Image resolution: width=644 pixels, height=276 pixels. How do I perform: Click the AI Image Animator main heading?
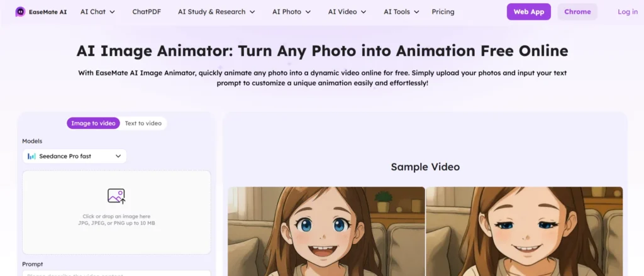tap(322, 51)
